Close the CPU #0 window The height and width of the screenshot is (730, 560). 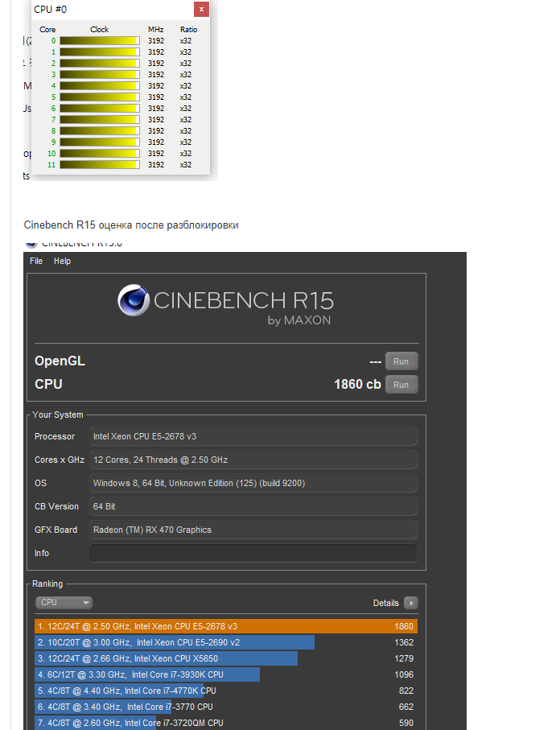tap(201, 9)
